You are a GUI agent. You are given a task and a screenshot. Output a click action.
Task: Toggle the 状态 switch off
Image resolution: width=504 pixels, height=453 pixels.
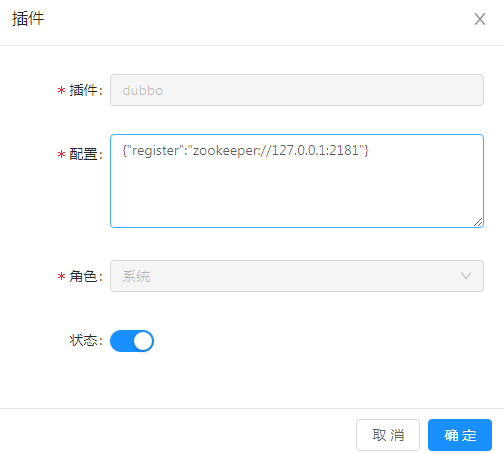[x=132, y=341]
